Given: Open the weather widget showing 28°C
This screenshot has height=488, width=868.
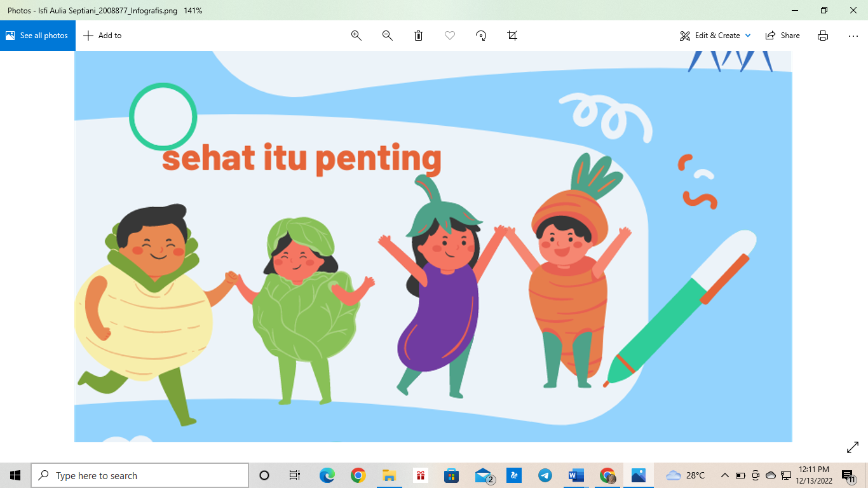Looking at the screenshot, I should pyautogui.click(x=686, y=475).
